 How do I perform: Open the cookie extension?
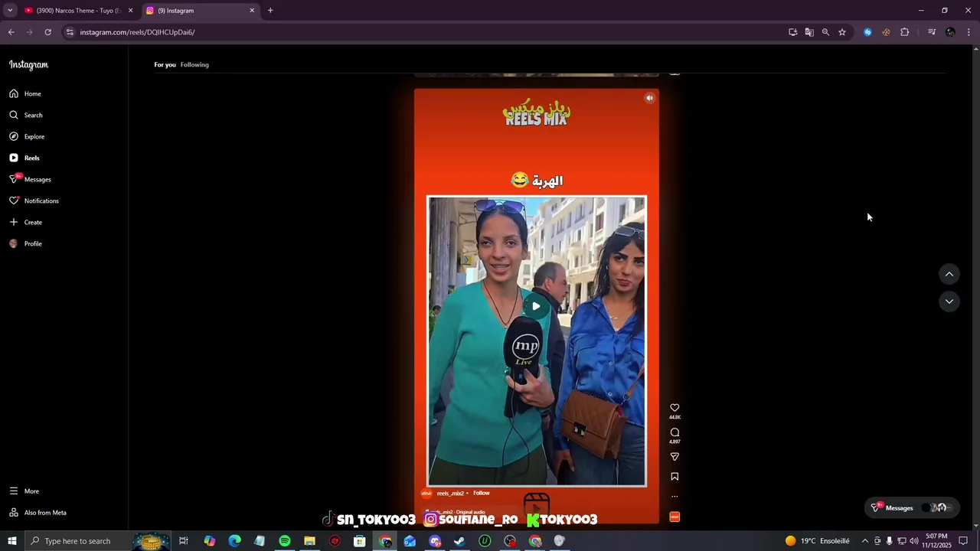pyautogui.click(x=886, y=32)
